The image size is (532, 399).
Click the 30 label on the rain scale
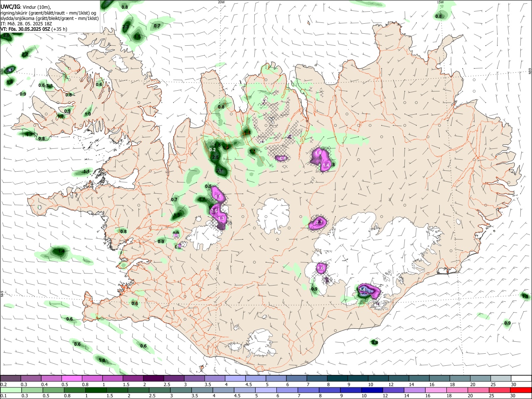click(514, 396)
